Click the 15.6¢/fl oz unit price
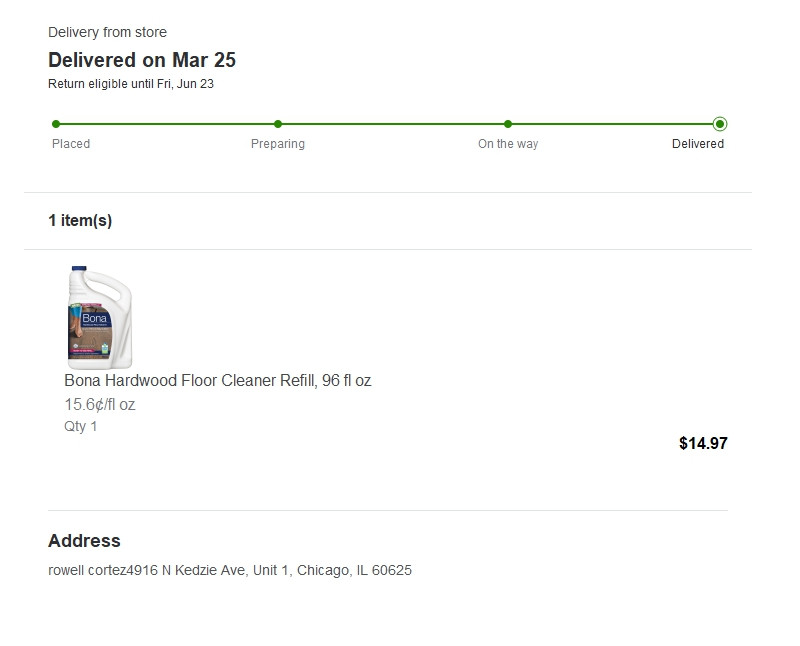The width and height of the screenshot is (800, 646). coord(100,405)
